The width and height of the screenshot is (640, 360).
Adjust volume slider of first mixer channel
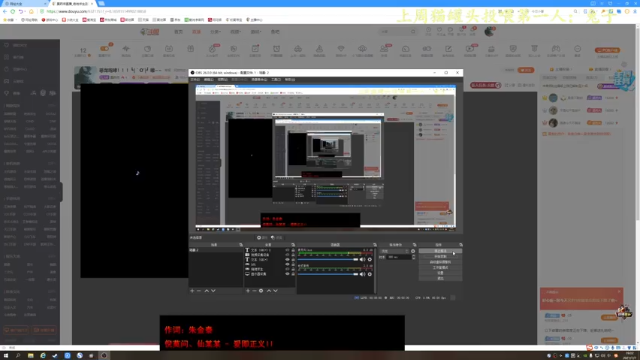pyautogui.click(x=328, y=259)
